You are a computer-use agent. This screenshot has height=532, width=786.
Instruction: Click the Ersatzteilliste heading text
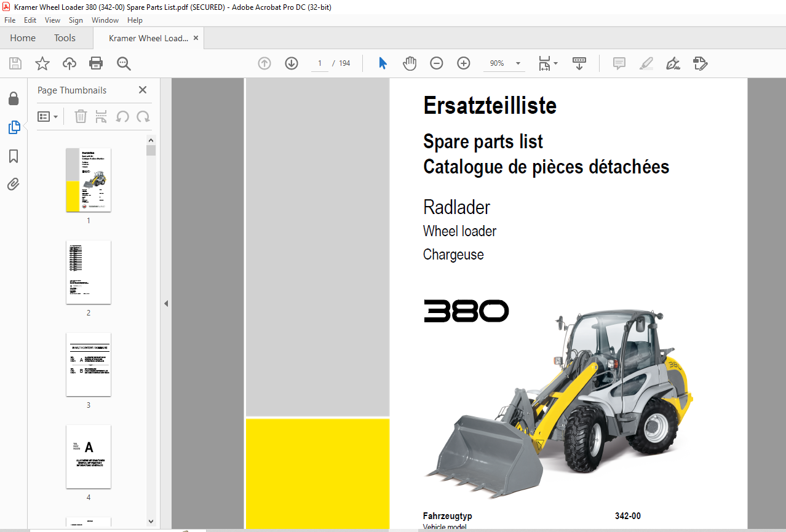pos(490,106)
